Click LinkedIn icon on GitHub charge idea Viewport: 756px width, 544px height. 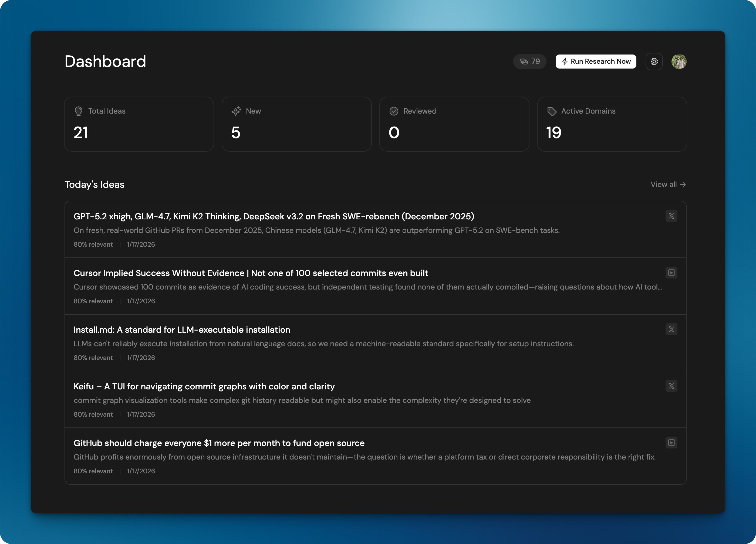pyautogui.click(x=671, y=443)
